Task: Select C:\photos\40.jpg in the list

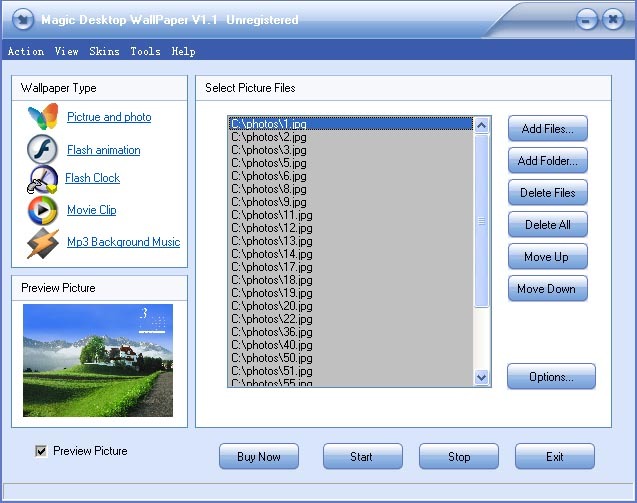Action: point(351,345)
